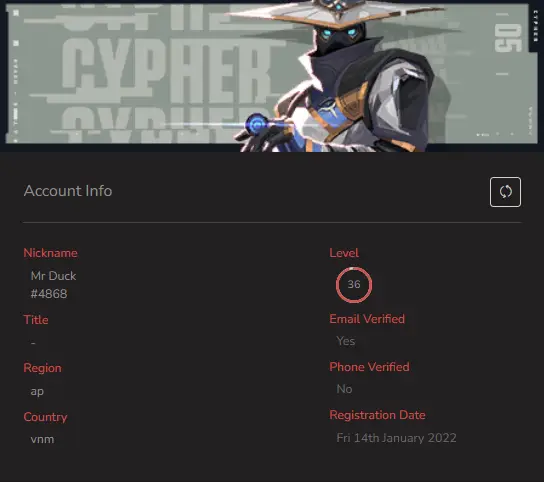This screenshot has height=482, width=544.
Task: Click the Fri 14th January 2022 date
Action: tap(396, 438)
